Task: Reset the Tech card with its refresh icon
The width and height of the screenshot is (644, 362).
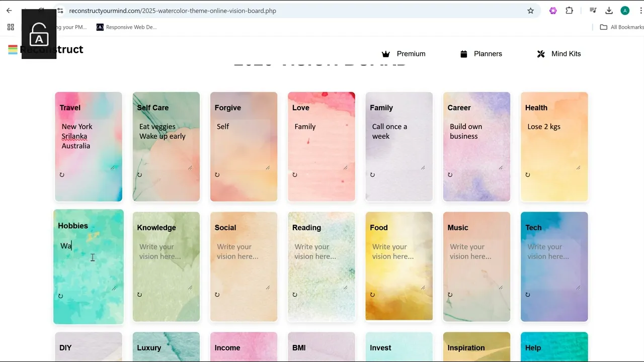Action: pos(528,295)
